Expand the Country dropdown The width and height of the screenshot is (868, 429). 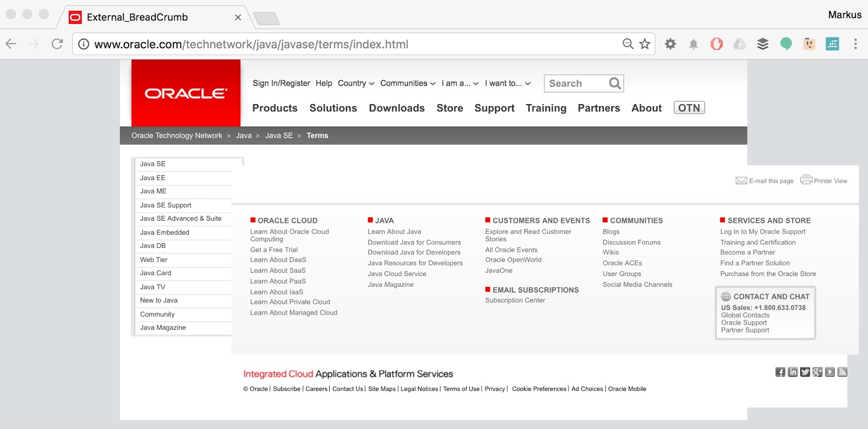[356, 83]
